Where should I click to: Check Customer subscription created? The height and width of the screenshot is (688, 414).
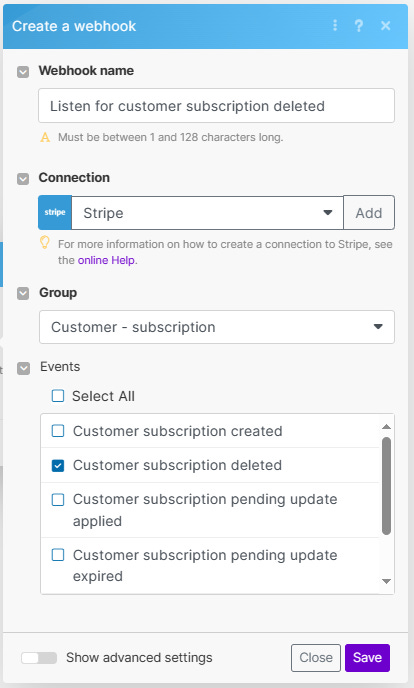(x=58, y=431)
